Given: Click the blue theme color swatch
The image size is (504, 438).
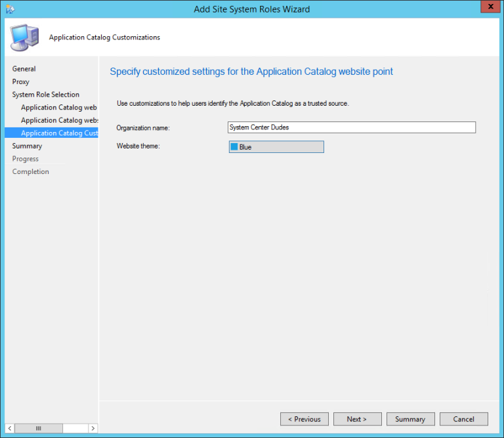Looking at the screenshot, I should [x=234, y=147].
